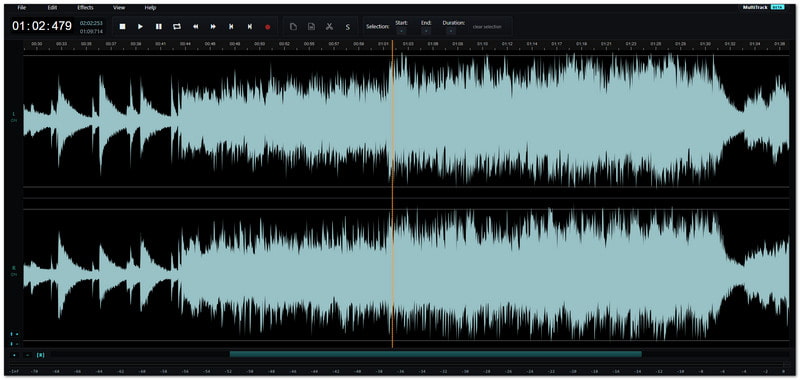
Task: Click the 02:02:253 total duration text
Action: click(x=91, y=23)
